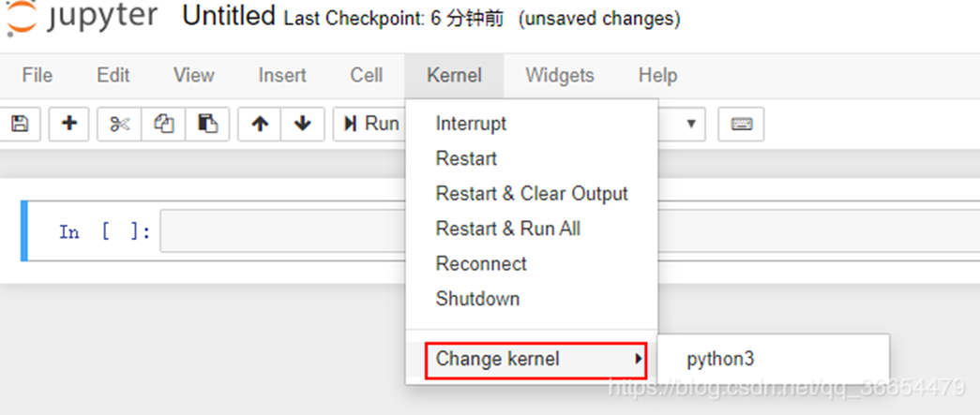
Task: Insert cell below with plus icon
Action: (x=68, y=125)
